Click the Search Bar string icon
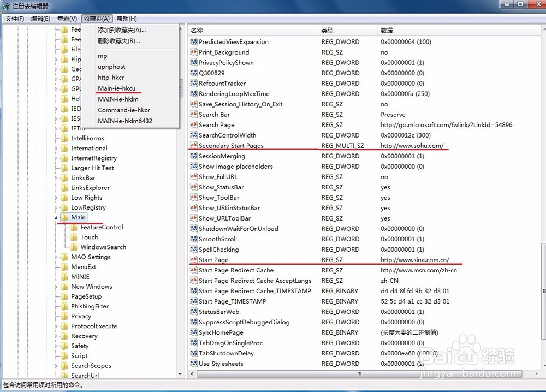546x392 pixels. coord(194,115)
